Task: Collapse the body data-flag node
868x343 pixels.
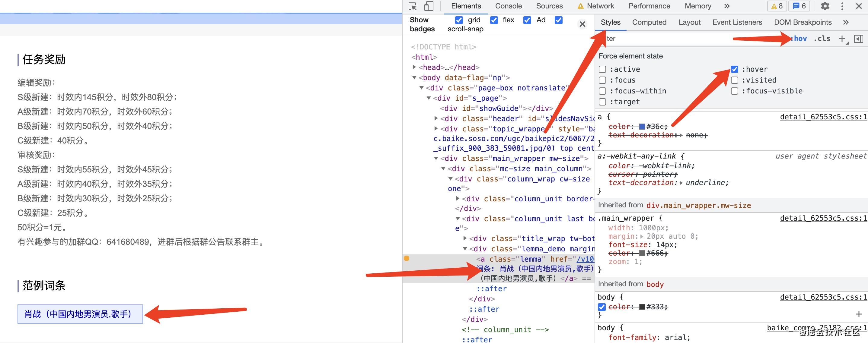Action: pos(414,78)
